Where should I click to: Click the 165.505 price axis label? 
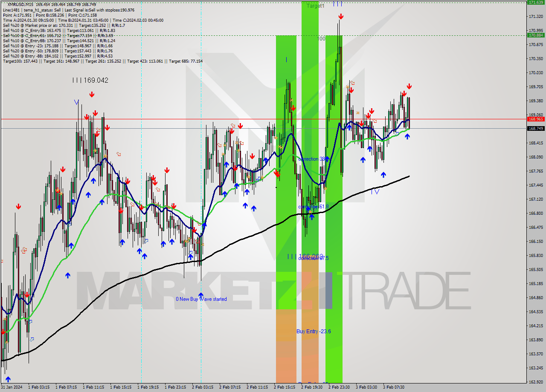click(536, 270)
